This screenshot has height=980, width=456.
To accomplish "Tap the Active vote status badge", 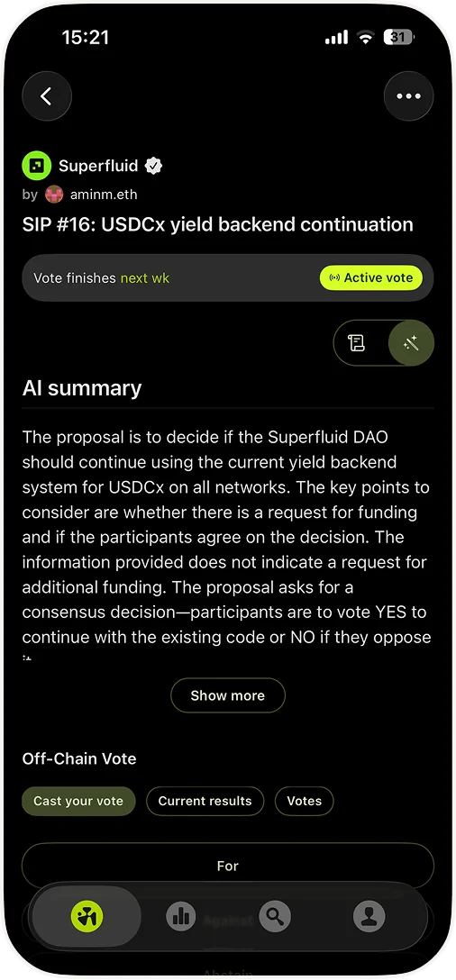I will tap(371, 278).
